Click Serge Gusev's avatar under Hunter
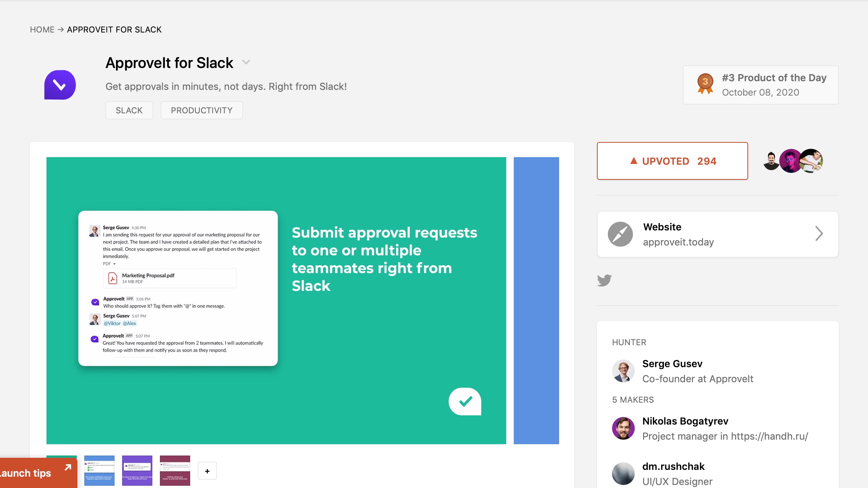Image resolution: width=868 pixels, height=488 pixels. point(623,371)
